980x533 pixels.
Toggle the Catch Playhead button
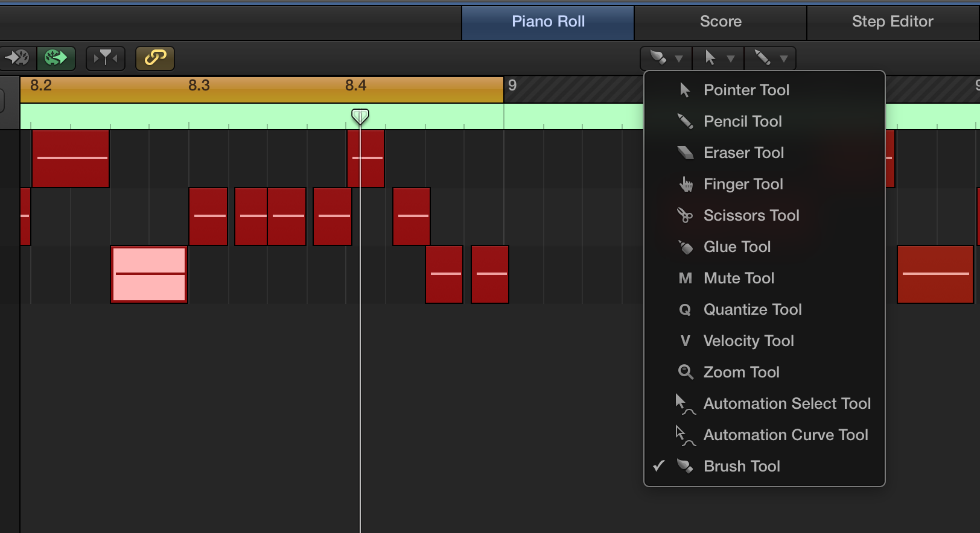(106, 58)
